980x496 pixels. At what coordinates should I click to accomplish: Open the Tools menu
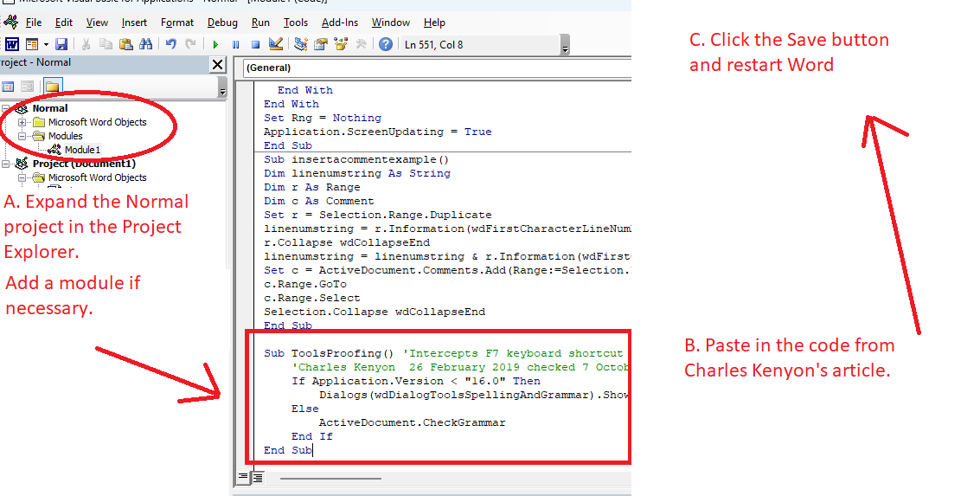296,23
